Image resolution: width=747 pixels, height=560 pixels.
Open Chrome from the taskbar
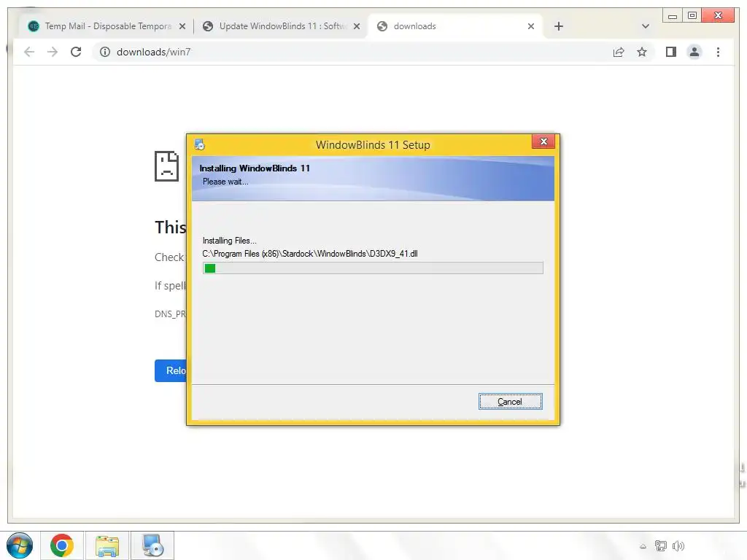[62, 545]
